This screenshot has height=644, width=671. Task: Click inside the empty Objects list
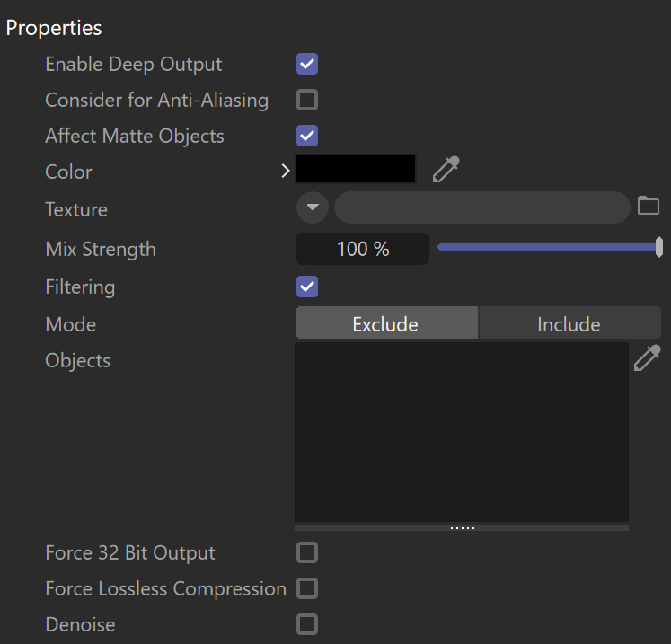tap(462, 432)
